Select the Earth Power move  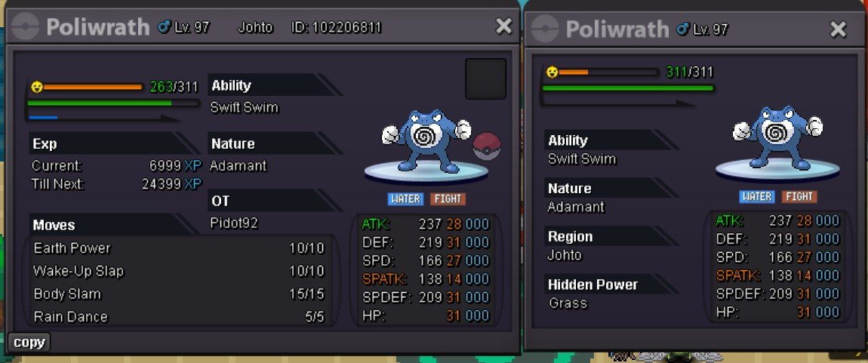(x=179, y=248)
